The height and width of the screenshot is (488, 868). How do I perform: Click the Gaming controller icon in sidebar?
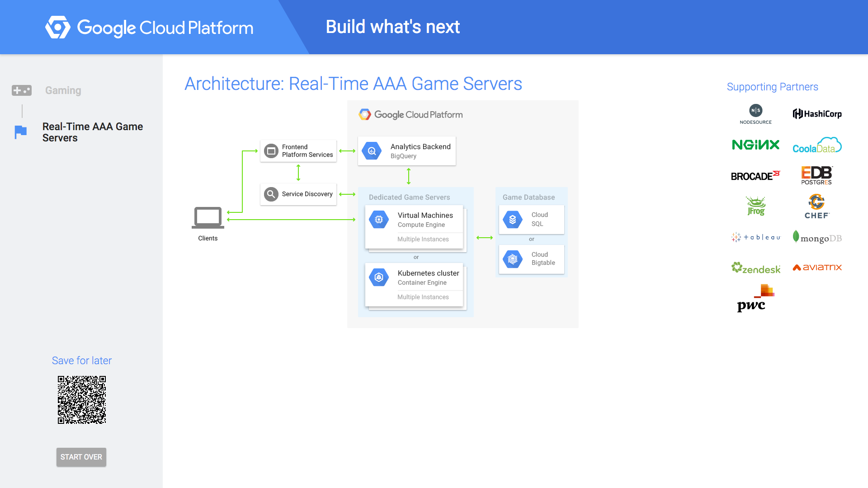tap(22, 90)
